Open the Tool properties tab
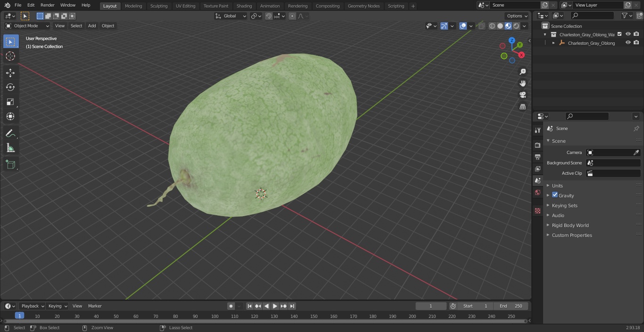The image size is (644, 332). tap(537, 130)
